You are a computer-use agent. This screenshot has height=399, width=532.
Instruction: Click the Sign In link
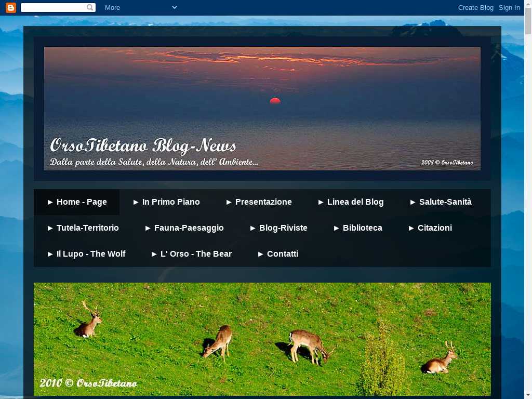pyautogui.click(x=509, y=8)
